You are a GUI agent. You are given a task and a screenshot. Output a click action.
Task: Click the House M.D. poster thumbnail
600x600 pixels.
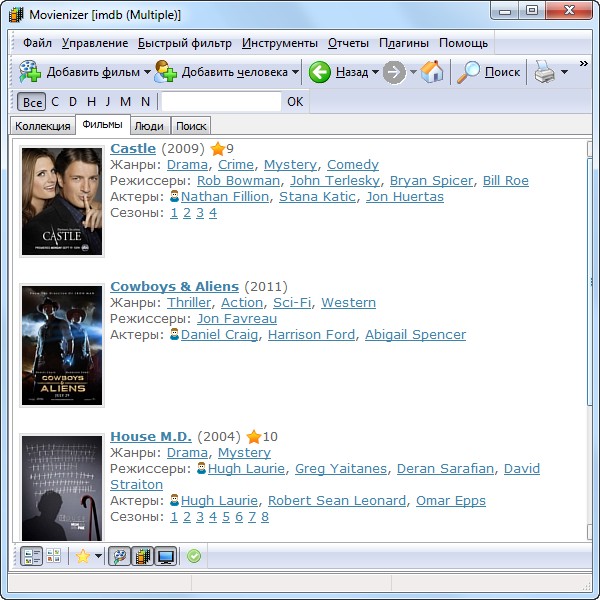62,488
